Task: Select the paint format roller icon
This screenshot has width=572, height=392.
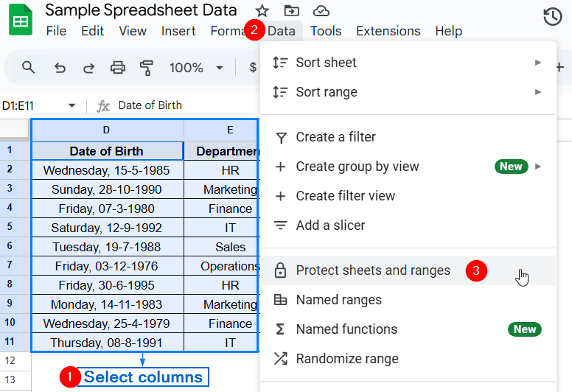Action: click(146, 68)
